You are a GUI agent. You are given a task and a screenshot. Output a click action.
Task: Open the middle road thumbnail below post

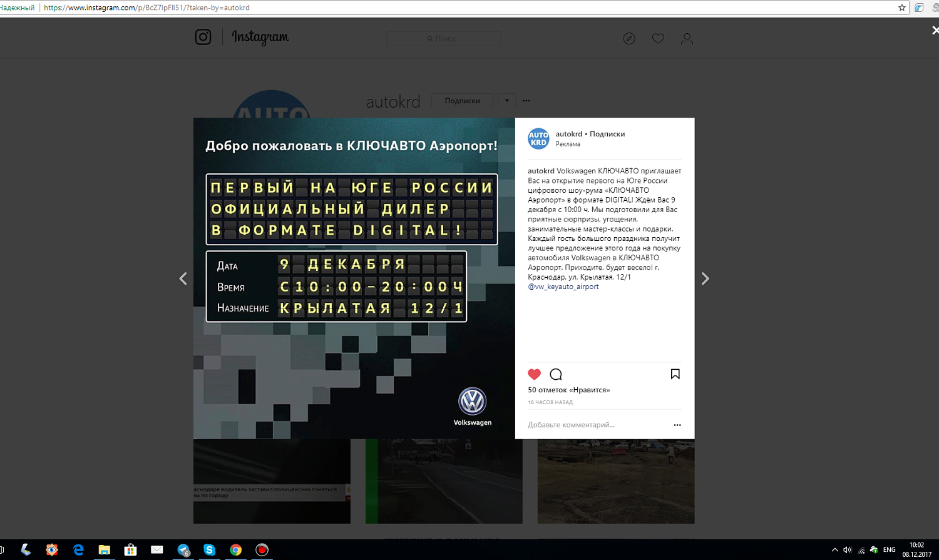coord(444,481)
